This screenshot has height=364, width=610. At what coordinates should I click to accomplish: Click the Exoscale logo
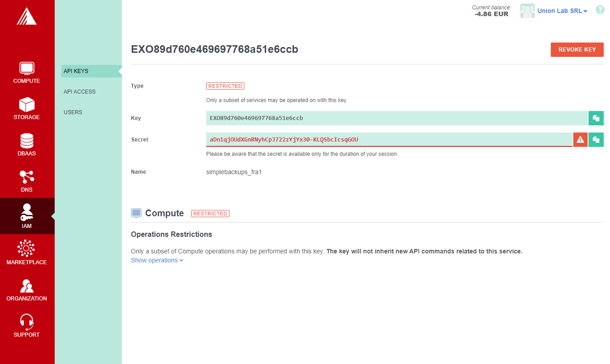pyautogui.click(x=27, y=16)
